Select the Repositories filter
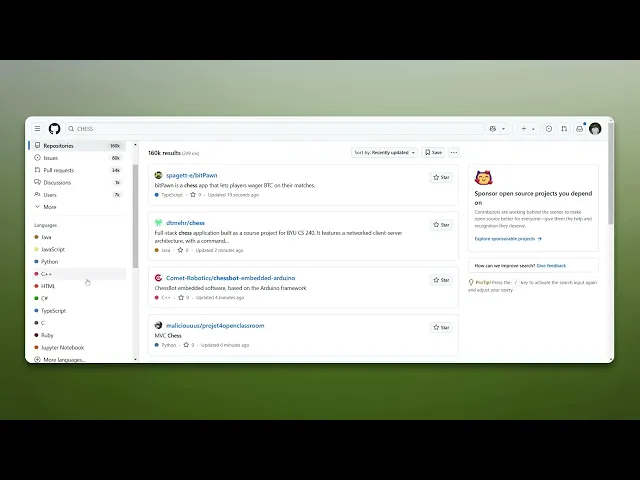The height and width of the screenshot is (480, 640). [78, 146]
